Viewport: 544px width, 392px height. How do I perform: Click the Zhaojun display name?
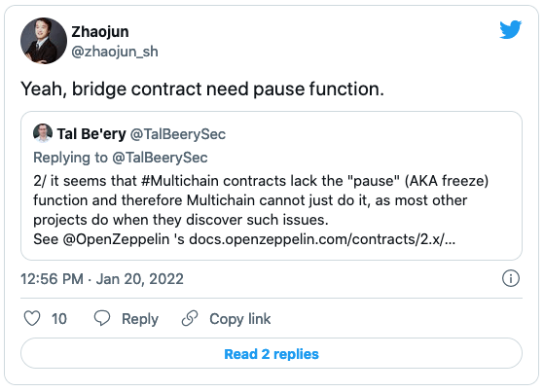point(100,31)
